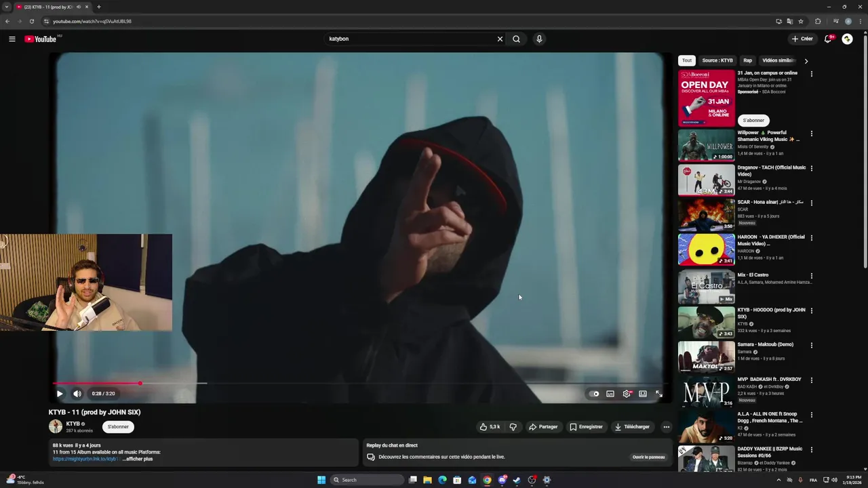Click the Télécharger download button

632,427
